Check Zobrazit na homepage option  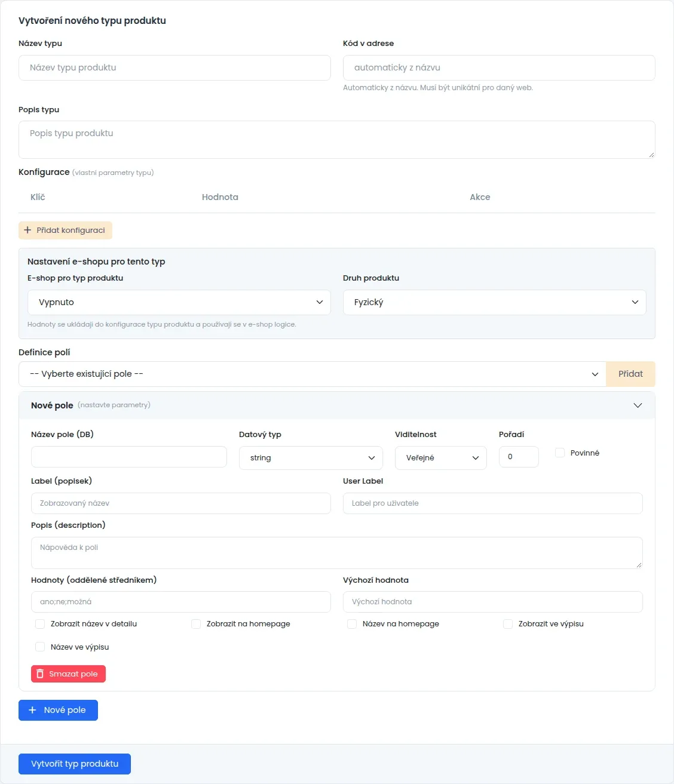coord(196,623)
